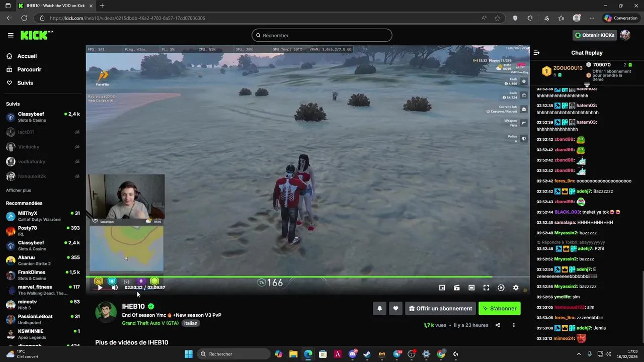Open Copilot Conversation button

pyautogui.click(x=621, y=18)
